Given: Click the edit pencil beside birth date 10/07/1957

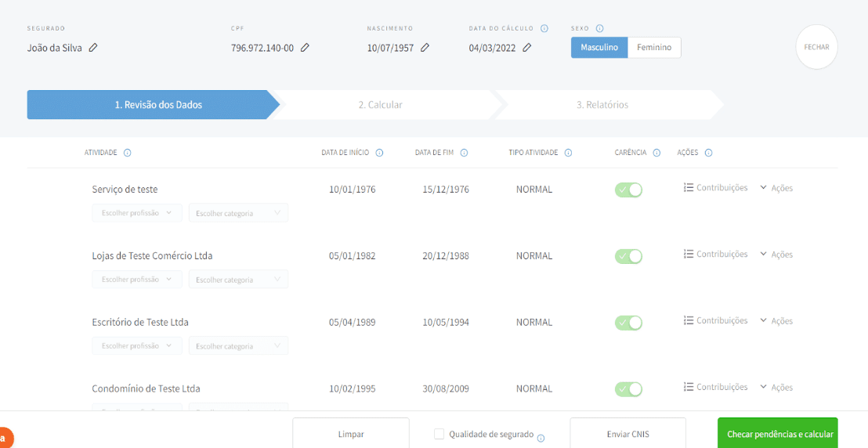Looking at the screenshot, I should coord(425,48).
